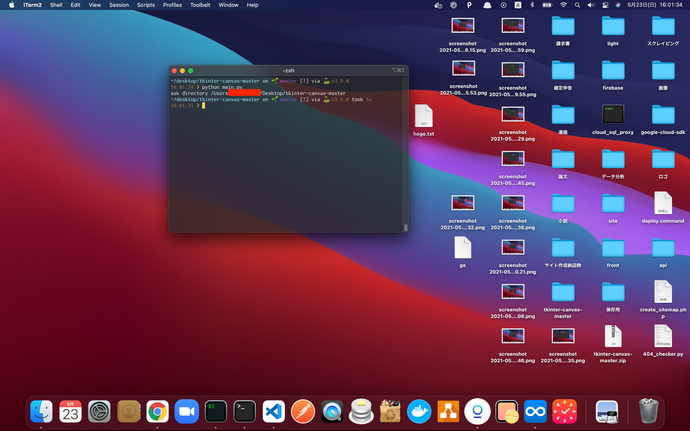
Task: Launch QuickTime Player from the Dock
Action: click(x=332, y=411)
